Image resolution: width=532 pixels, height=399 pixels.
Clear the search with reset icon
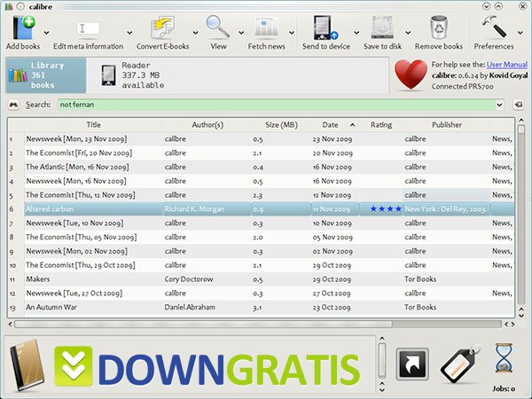tap(519, 105)
